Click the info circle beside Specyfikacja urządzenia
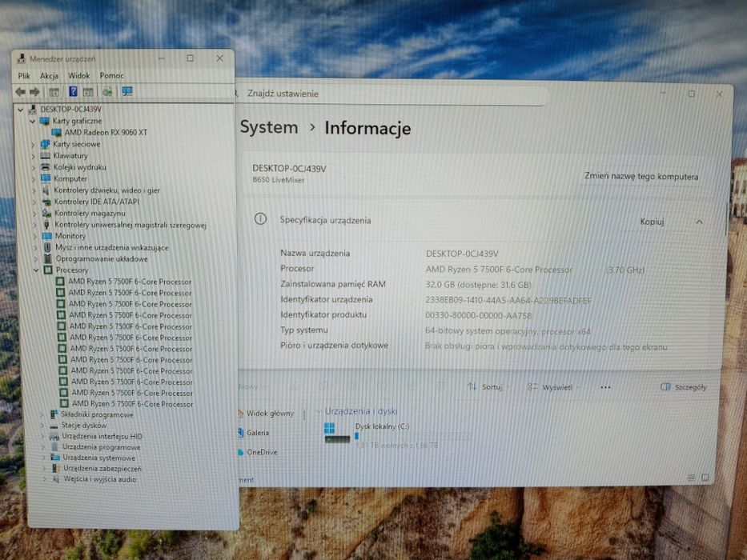747x560 pixels. click(x=260, y=219)
